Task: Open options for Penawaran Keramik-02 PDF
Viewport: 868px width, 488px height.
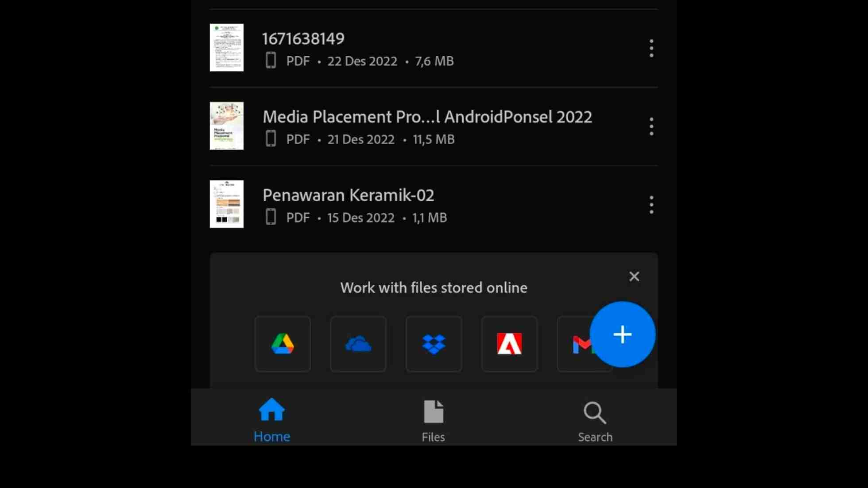Action: [651, 205]
